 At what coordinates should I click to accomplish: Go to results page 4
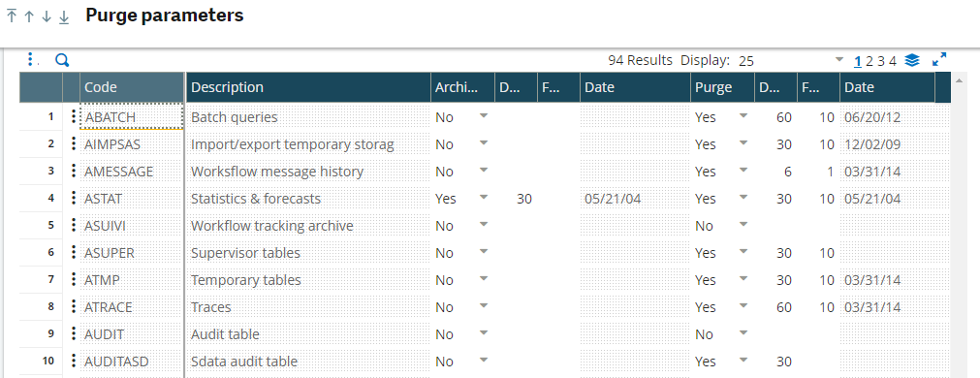pyautogui.click(x=893, y=61)
